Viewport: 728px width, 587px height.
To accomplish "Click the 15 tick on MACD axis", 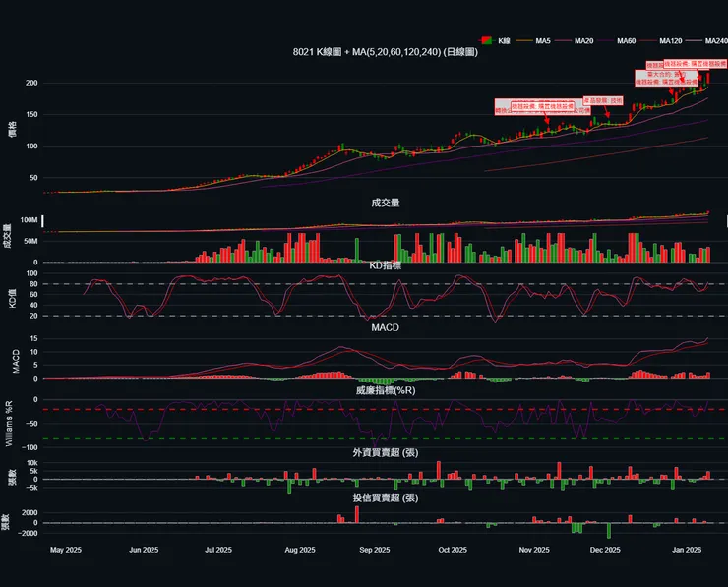I will coord(33,339).
